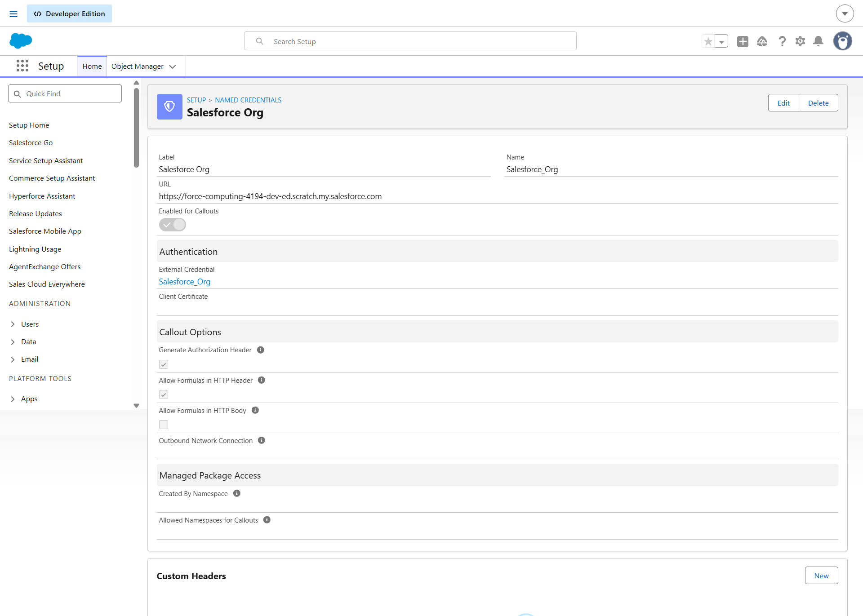Open the user profile avatar
This screenshot has height=616, width=863.
(843, 41)
